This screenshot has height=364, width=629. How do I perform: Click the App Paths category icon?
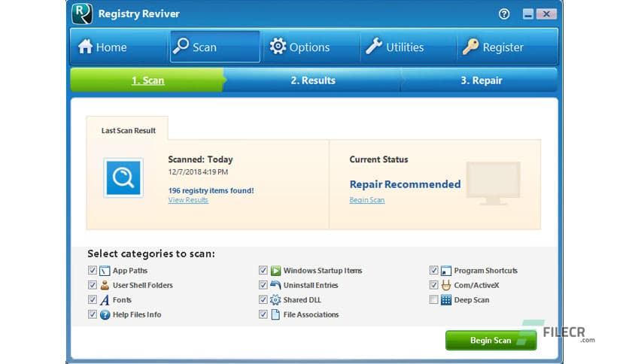tap(105, 271)
